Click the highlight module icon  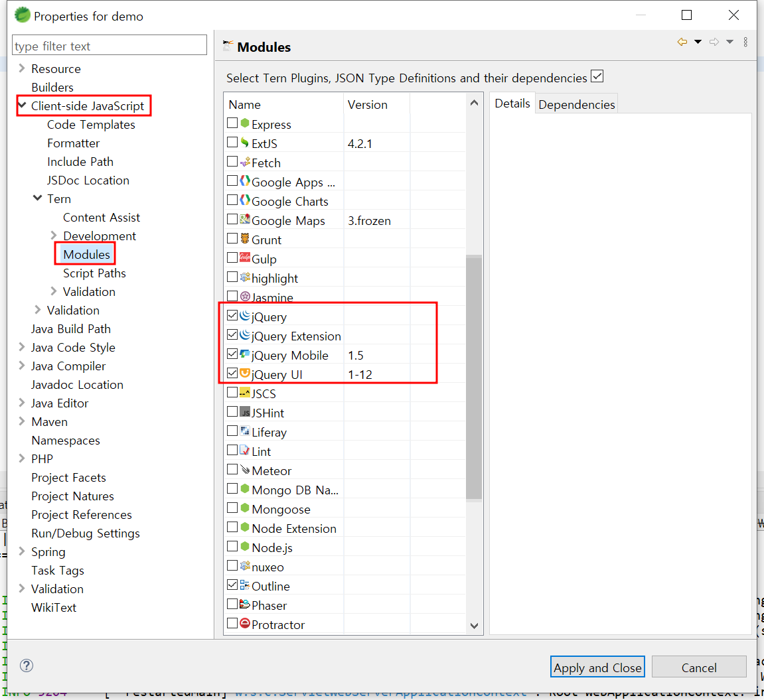pos(245,277)
